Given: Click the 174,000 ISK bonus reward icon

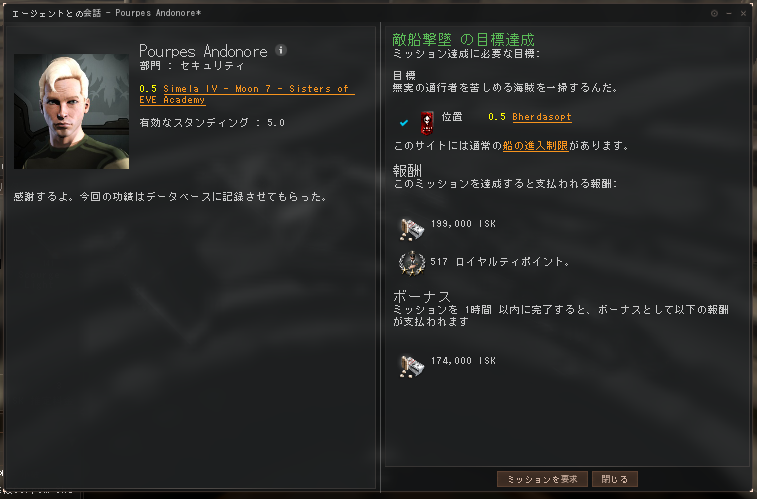Looking at the screenshot, I should click(x=412, y=366).
